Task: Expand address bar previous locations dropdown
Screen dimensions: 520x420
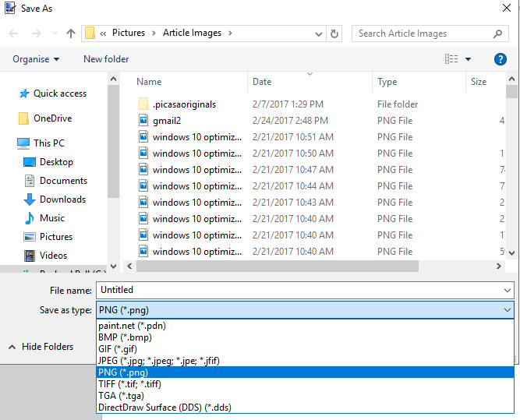Action: (x=319, y=34)
